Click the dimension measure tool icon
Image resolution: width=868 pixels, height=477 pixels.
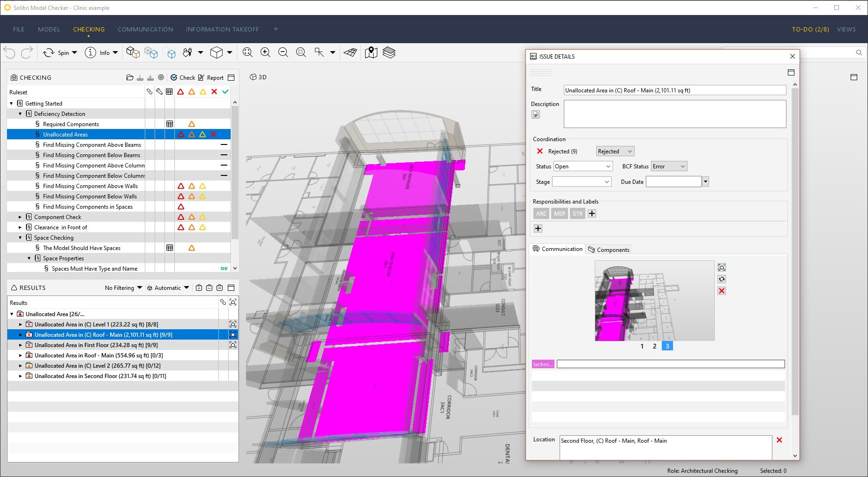pyautogui.click(x=320, y=53)
